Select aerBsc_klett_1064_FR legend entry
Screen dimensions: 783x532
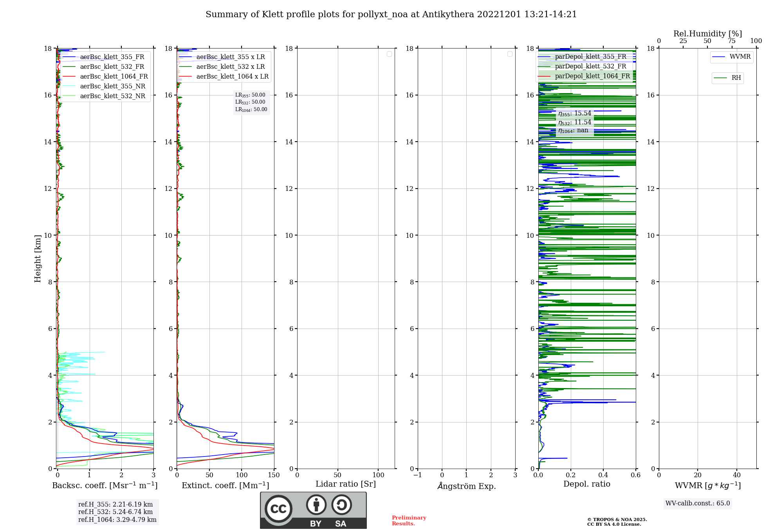pyautogui.click(x=106, y=77)
